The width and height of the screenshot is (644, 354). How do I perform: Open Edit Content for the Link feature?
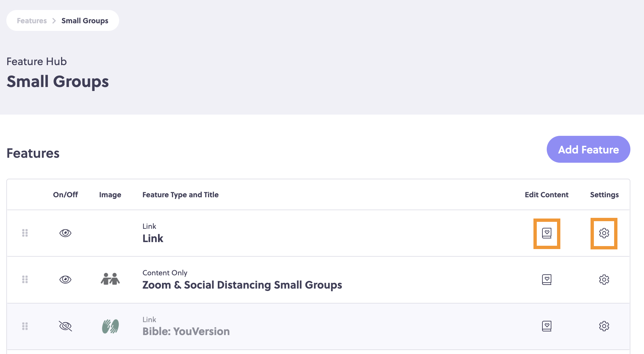[x=546, y=233]
